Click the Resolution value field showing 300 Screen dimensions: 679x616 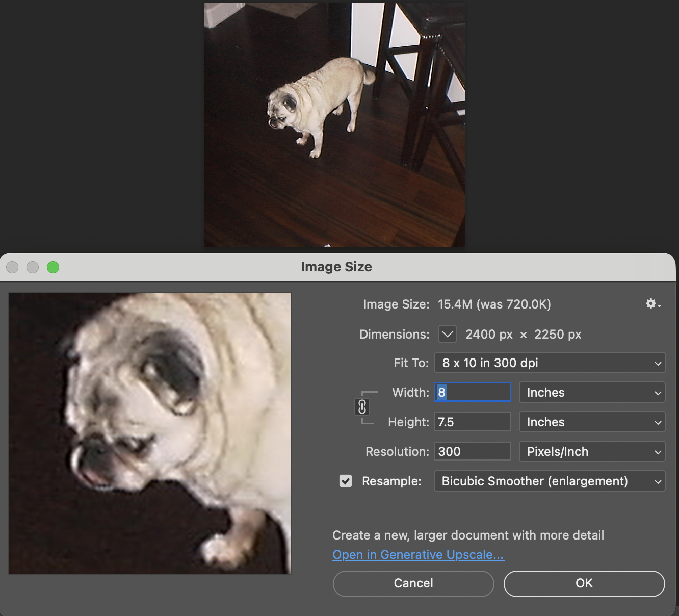tap(472, 451)
